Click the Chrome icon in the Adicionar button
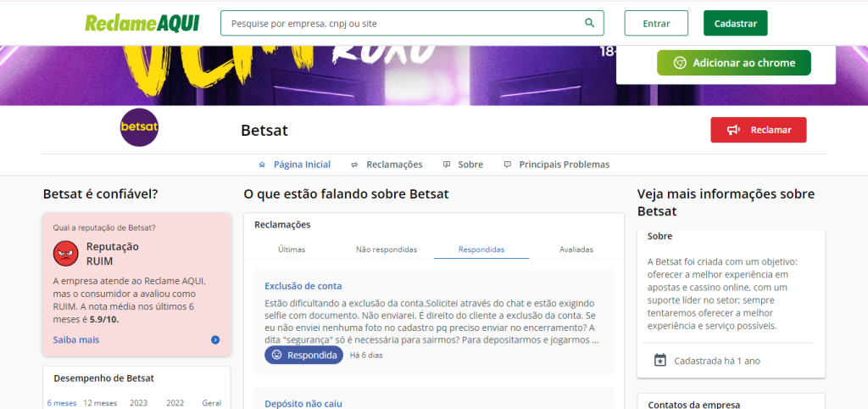 pyautogui.click(x=680, y=63)
